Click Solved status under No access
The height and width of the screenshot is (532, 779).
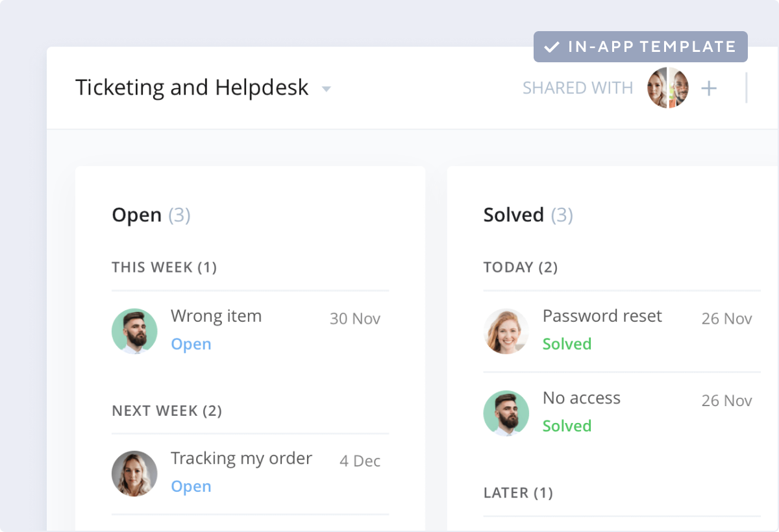(x=567, y=426)
